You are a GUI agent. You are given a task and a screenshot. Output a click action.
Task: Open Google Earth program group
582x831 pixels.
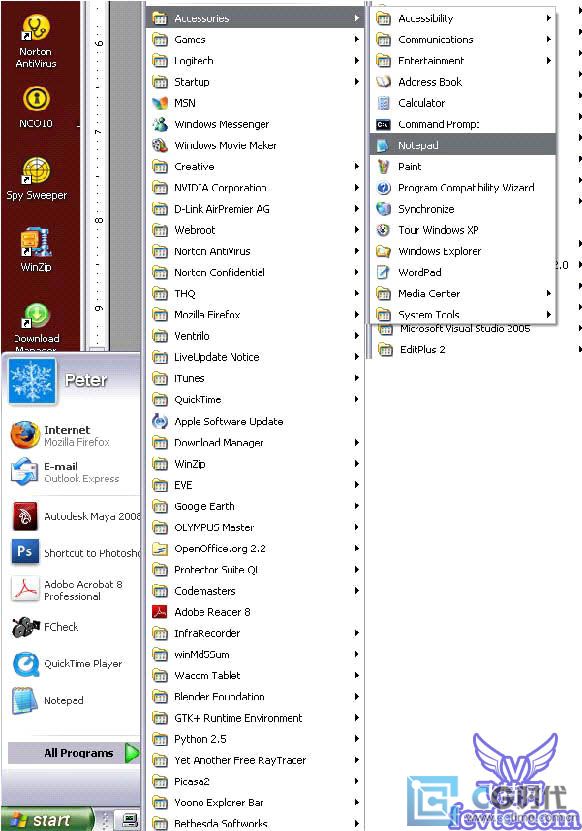click(x=255, y=506)
